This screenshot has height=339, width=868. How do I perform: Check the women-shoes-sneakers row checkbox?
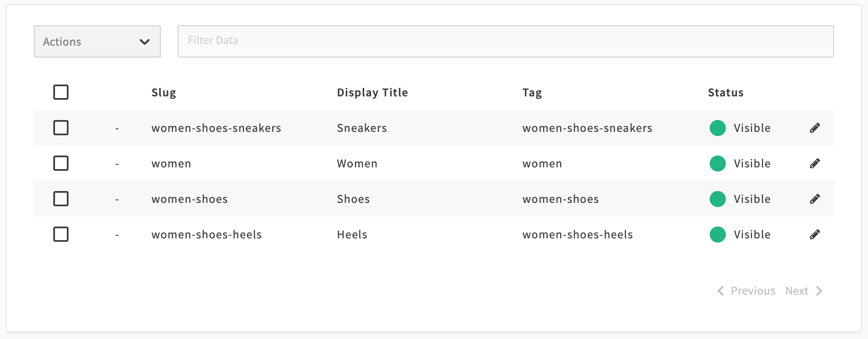(61, 128)
